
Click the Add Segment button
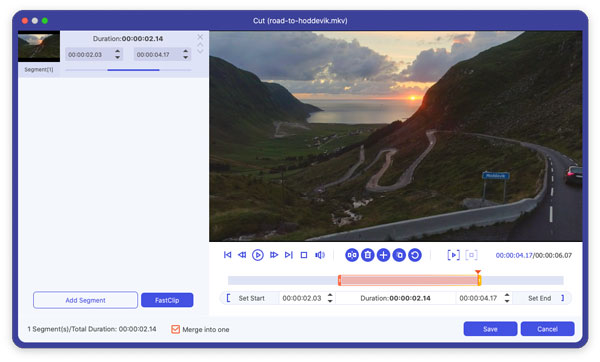tap(85, 300)
